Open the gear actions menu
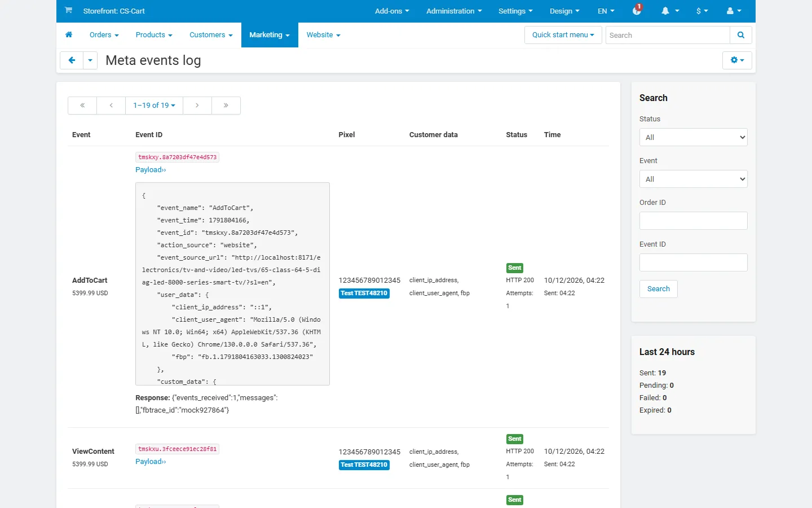This screenshot has width=812, height=508. click(x=737, y=60)
